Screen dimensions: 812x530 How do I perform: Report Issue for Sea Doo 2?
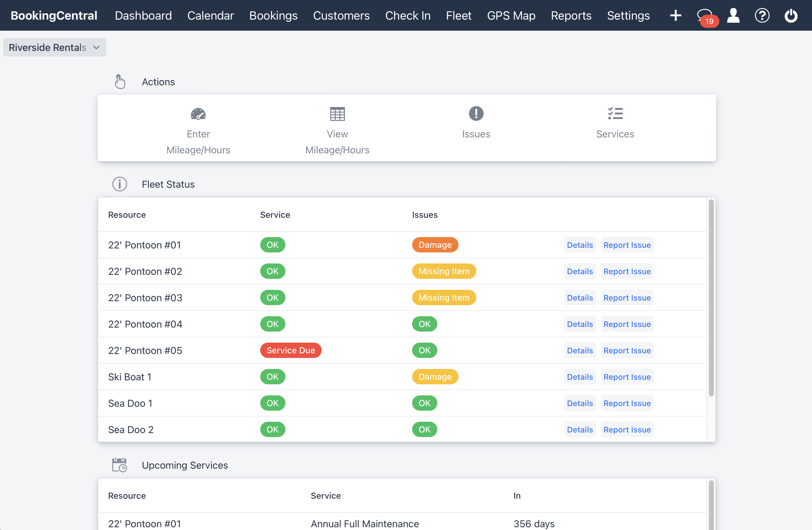627,429
